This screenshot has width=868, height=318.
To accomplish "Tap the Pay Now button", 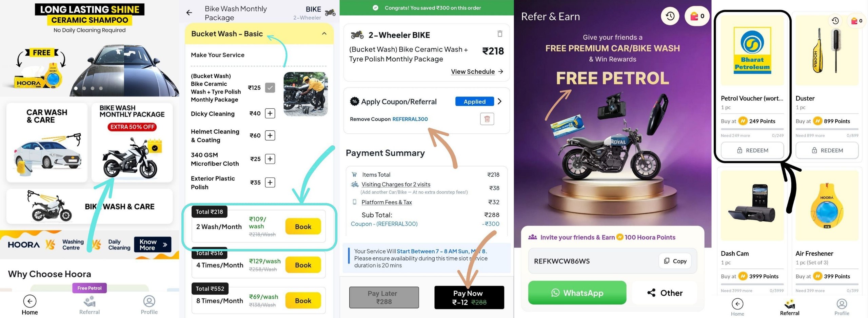I will tap(469, 297).
